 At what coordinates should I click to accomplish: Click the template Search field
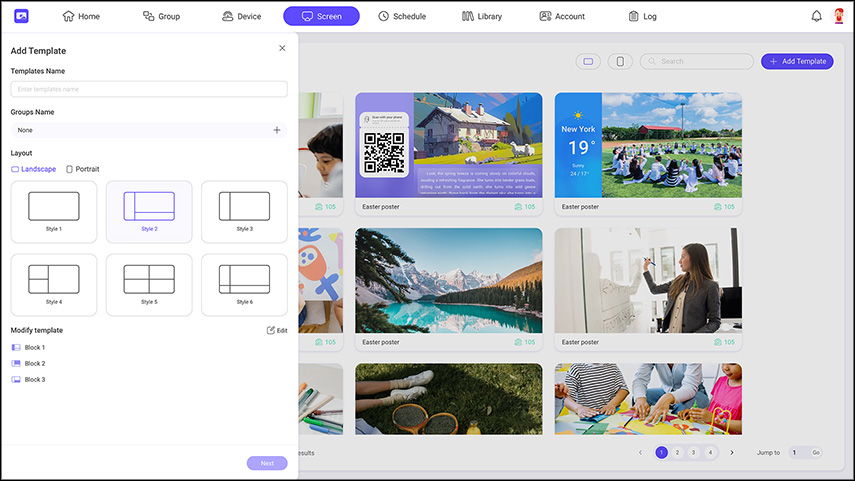(x=697, y=61)
